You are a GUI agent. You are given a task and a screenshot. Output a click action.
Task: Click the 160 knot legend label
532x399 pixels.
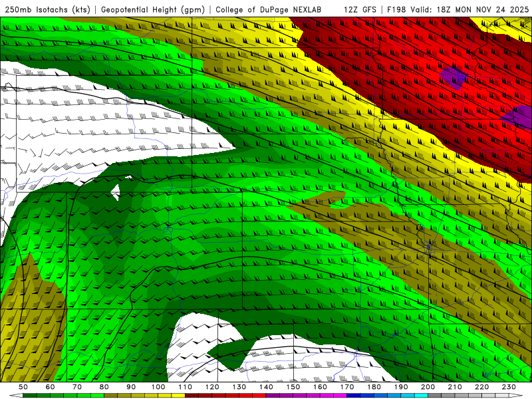pos(320,387)
